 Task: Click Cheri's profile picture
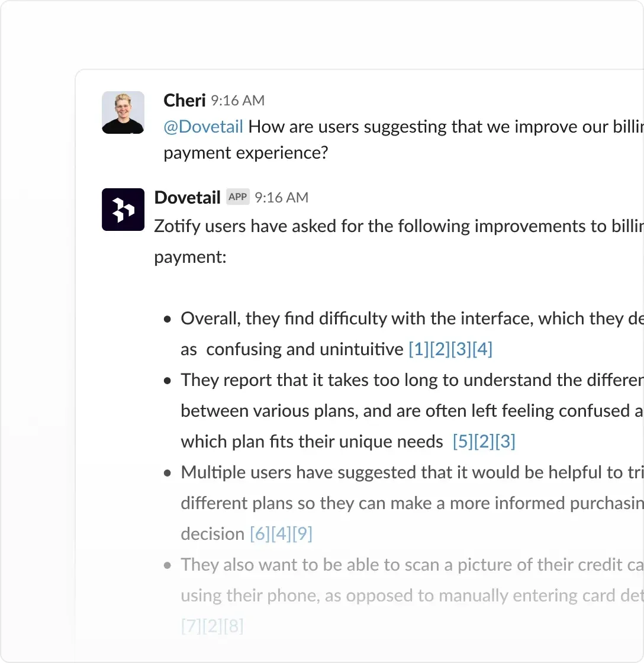click(123, 112)
